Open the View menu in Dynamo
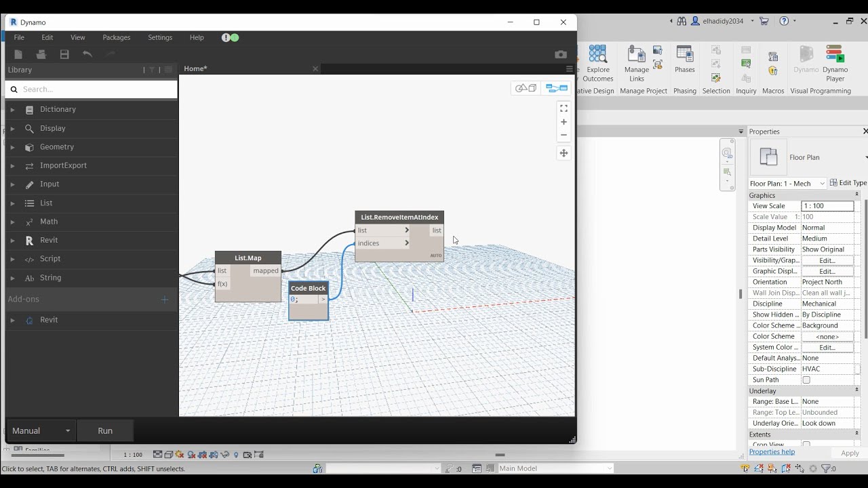Screen dimensions: 868x488 point(78,38)
